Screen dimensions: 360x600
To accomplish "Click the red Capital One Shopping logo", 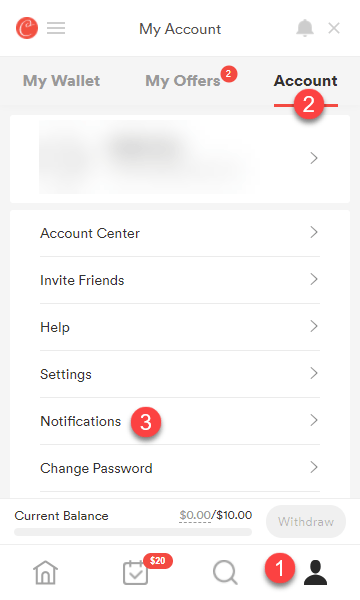I will pos(27,28).
